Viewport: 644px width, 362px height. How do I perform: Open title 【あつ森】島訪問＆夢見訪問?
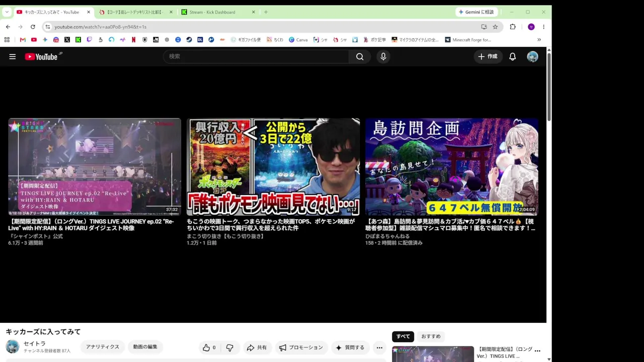click(451, 225)
